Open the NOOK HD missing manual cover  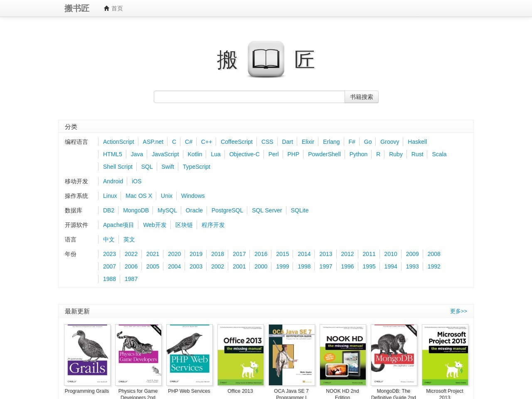pyautogui.click(x=343, y=355)
